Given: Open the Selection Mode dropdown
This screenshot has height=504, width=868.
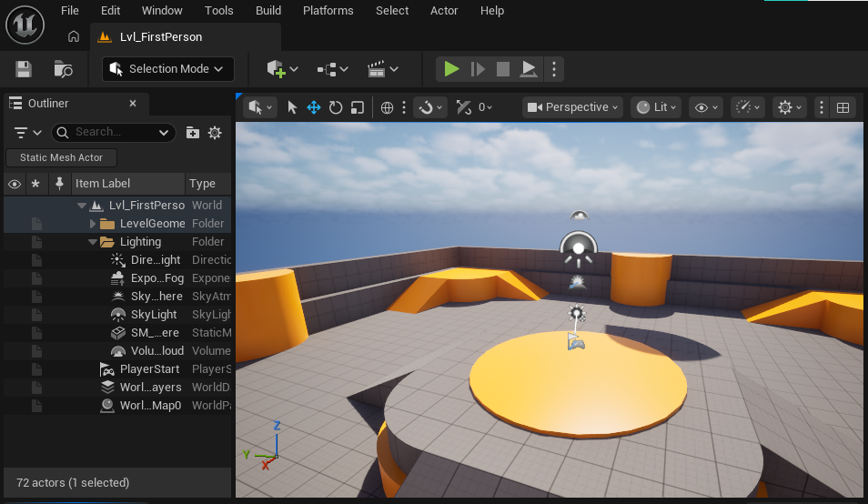Looking at the screenshot, I should (168, 69).
